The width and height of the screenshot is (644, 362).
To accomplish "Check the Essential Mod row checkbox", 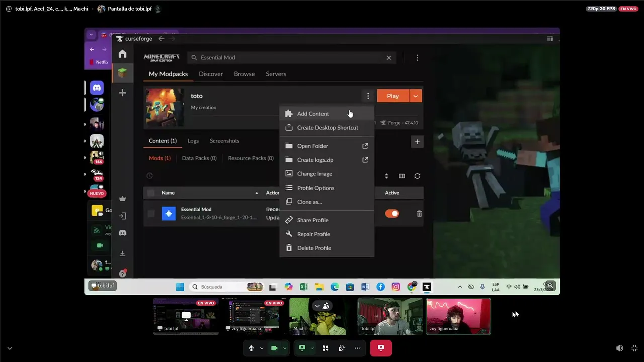I will point(151,214).
